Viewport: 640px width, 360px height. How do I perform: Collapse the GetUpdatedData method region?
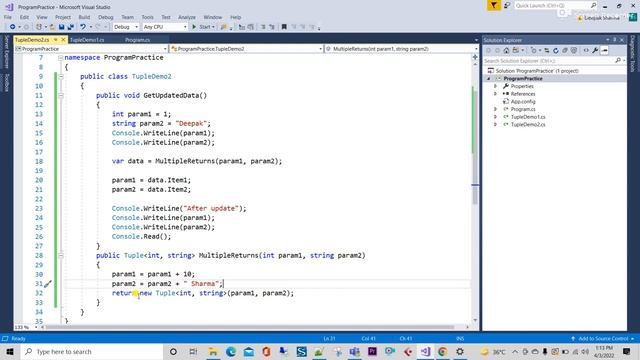(x=60, y=96)
